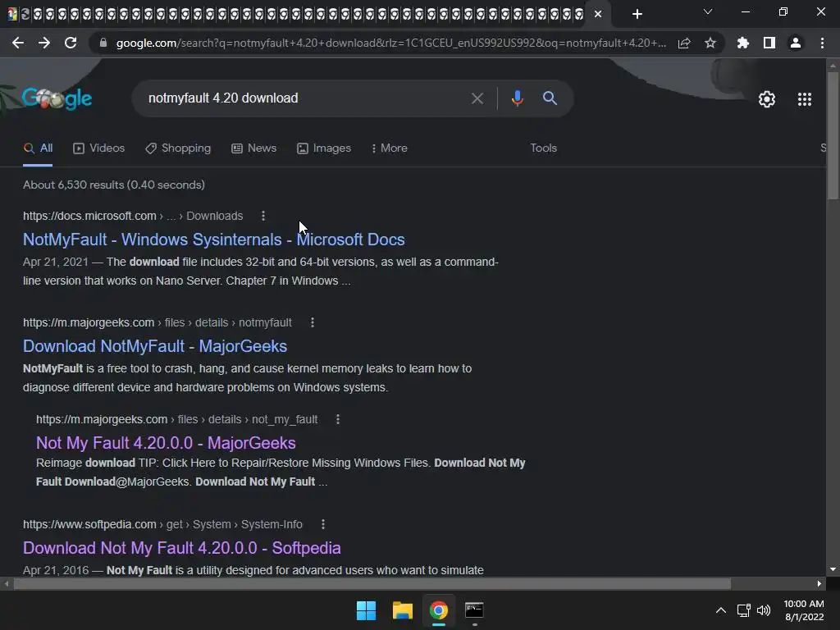Click the horizontal page scrollbar thumb

click(x=372, y=584)
